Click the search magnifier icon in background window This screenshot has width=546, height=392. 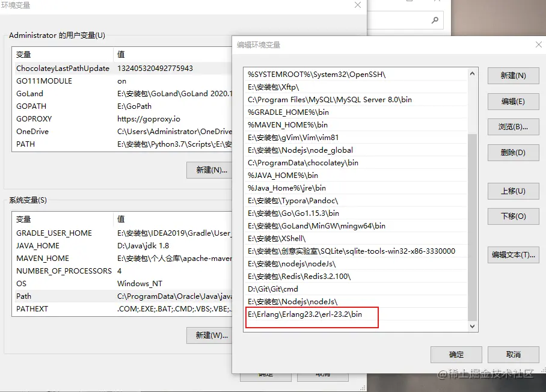pyautogui.click(x=435, y=20)
